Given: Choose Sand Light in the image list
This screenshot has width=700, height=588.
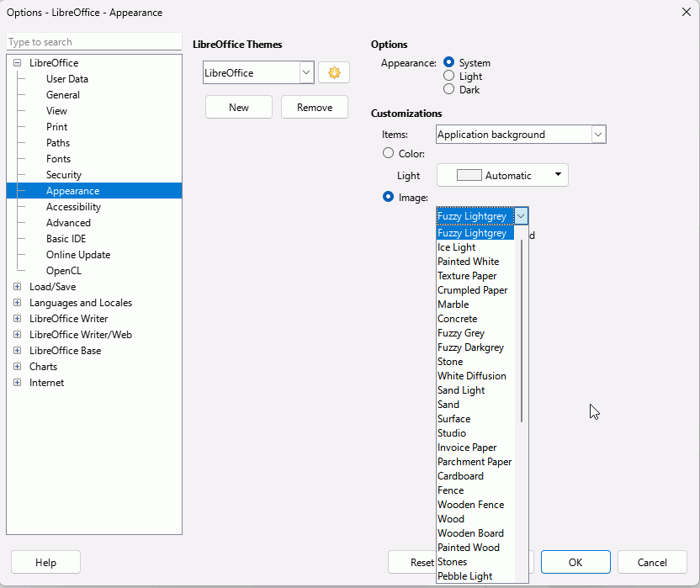Looking at the screenshot, I should click(475, 390).
